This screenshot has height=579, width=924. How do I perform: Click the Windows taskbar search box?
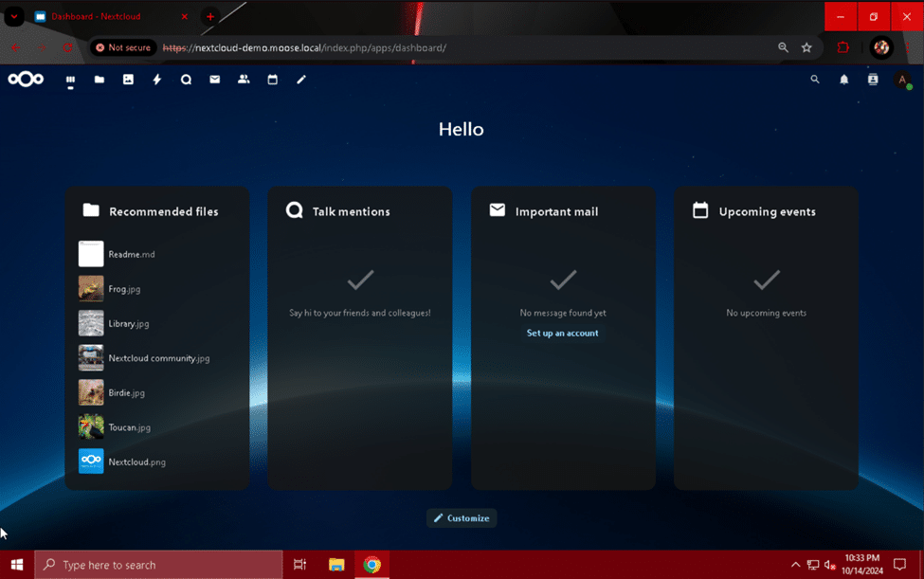click(159, 564)
